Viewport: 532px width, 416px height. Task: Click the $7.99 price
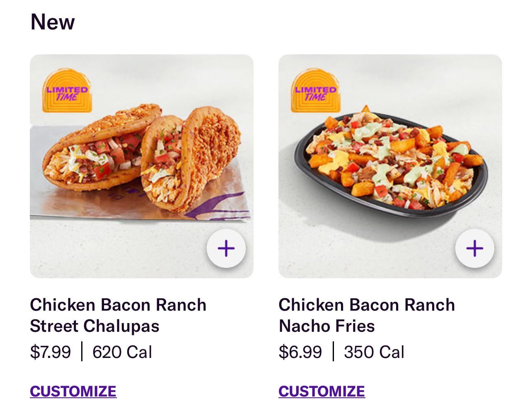point(50,352)
